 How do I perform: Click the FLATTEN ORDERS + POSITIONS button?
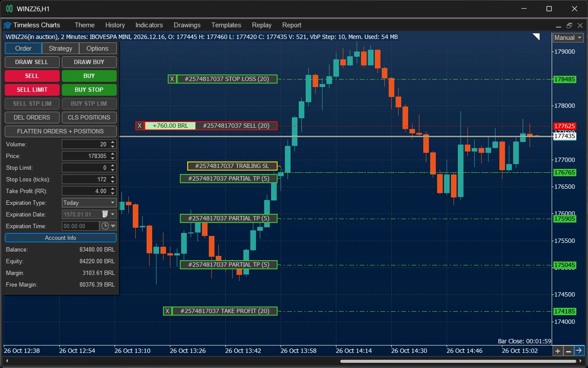pyautogui.click(x=61, y=131)
